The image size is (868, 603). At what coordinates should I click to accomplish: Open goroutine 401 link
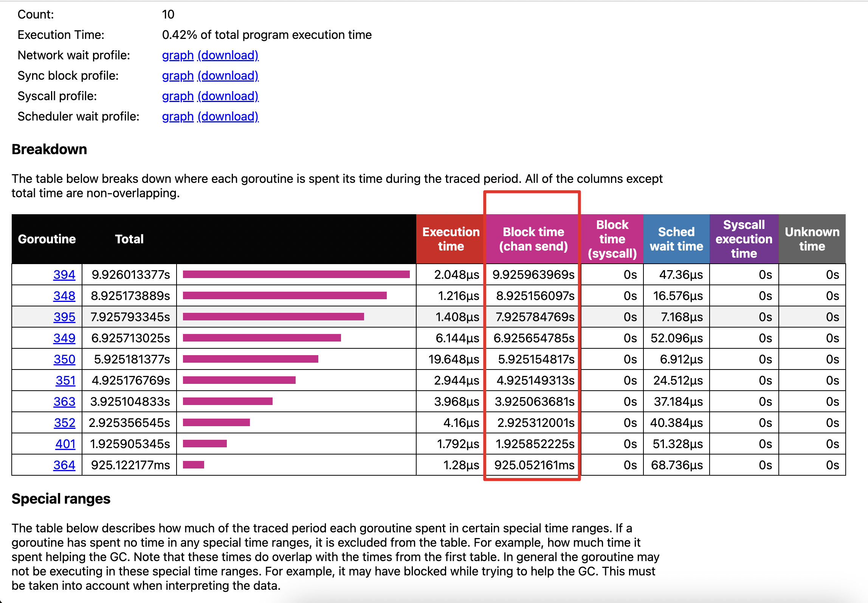click(65, 444)
